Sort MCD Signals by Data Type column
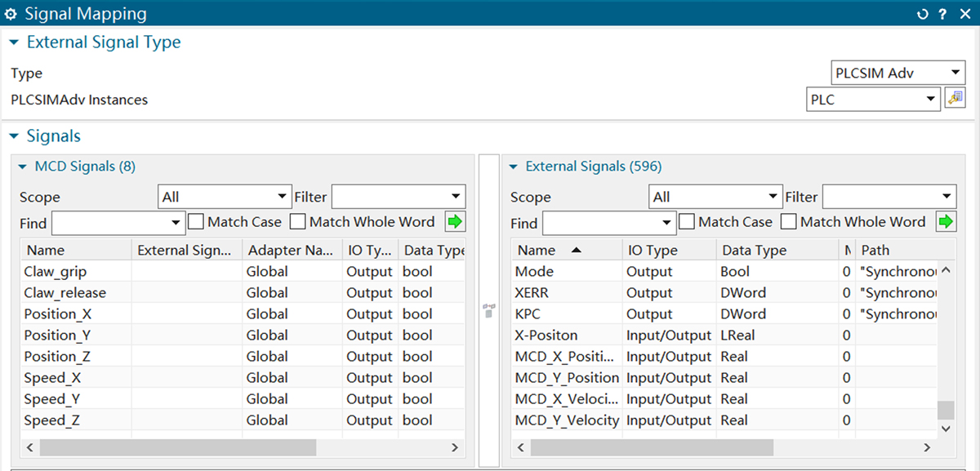 pyautogui.click(x=432, y=250)
